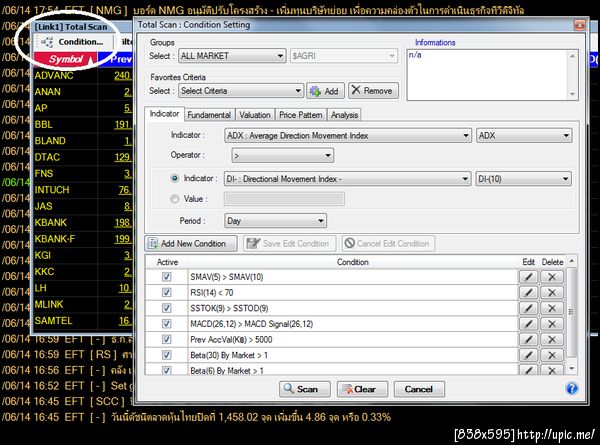Click the Value input field
Image resolution: width=600 pixels, height=445 pixels.
(x=284, y=199)
